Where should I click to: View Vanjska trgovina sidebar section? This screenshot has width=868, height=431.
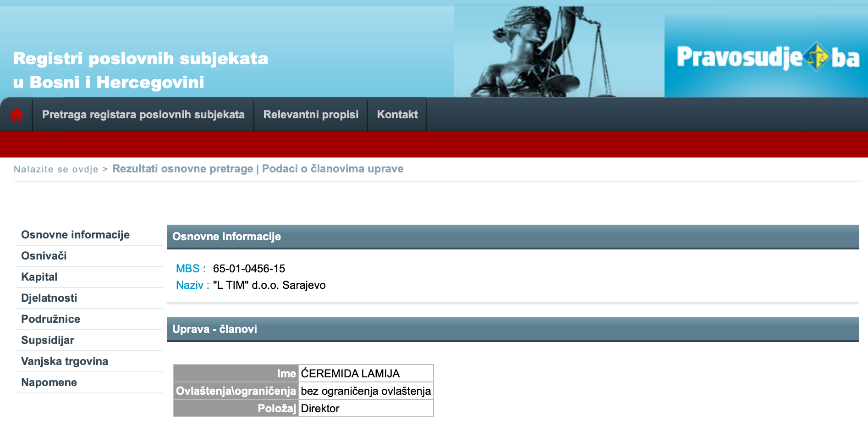pos(65,361)
